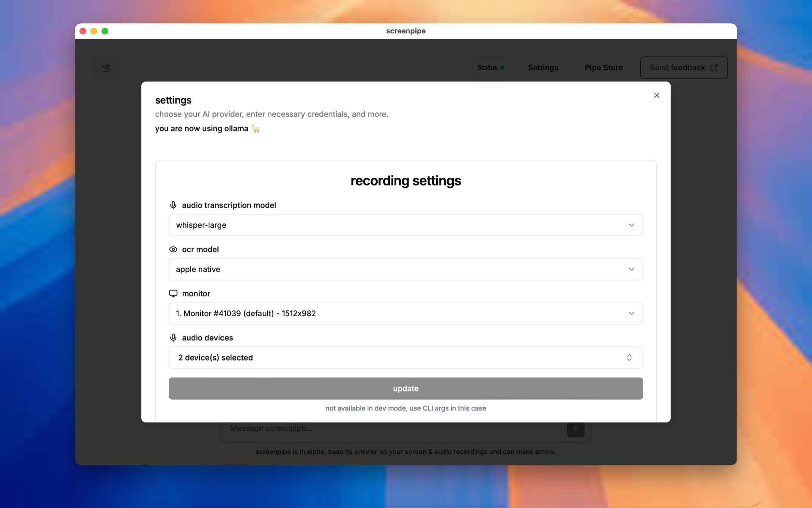812x508 pixels.
Task: Expand the apple native ocr model dropdown
Action: [x=406, y=269]
